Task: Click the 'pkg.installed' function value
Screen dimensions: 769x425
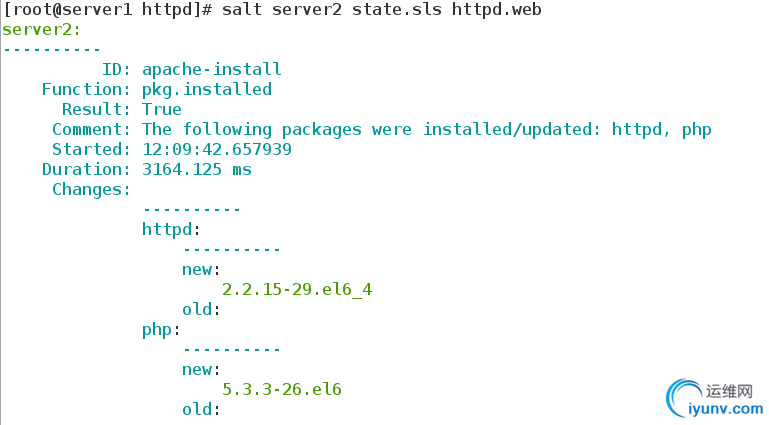Action: pos(206,90)
